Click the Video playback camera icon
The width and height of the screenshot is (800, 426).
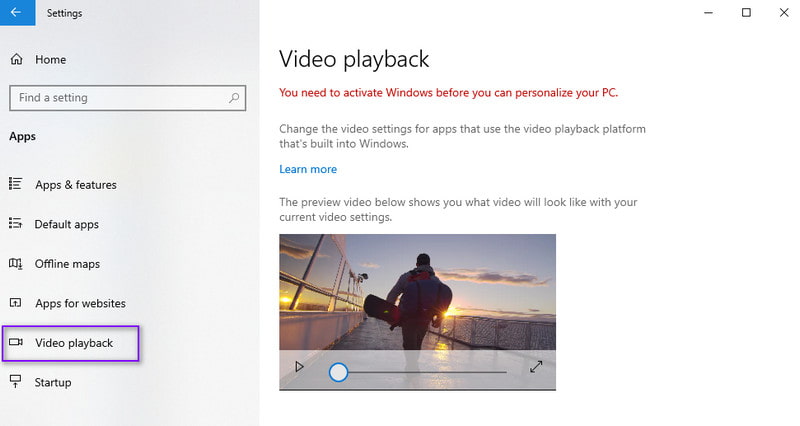click(16, 343)
